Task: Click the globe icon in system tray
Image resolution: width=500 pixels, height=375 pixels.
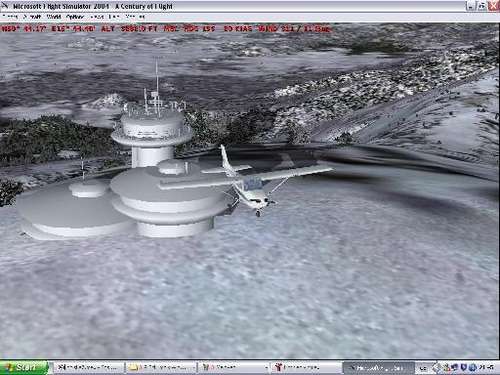Action: click(x=472, y=368)
